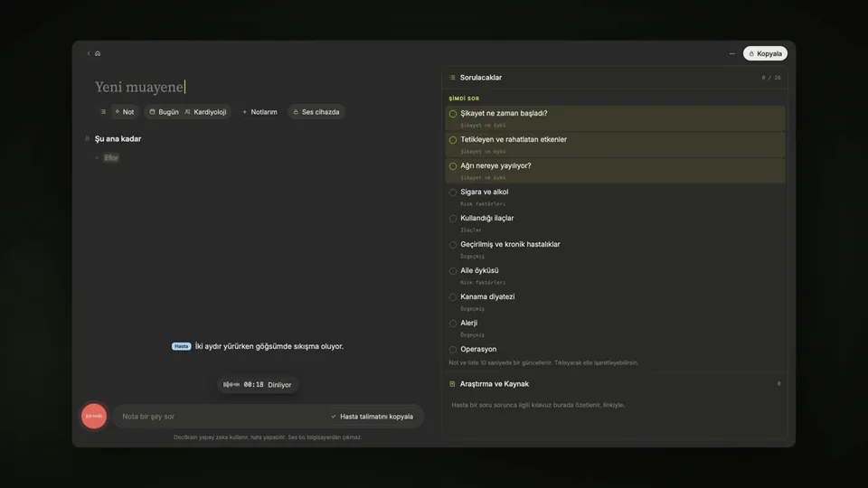Click the list icon next to Sorulacaklar
868x488 pixels.
point(452,78)
